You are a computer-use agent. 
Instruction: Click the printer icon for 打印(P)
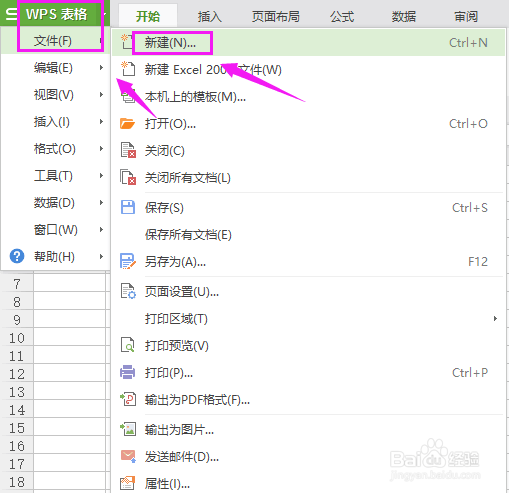point(128,372)
